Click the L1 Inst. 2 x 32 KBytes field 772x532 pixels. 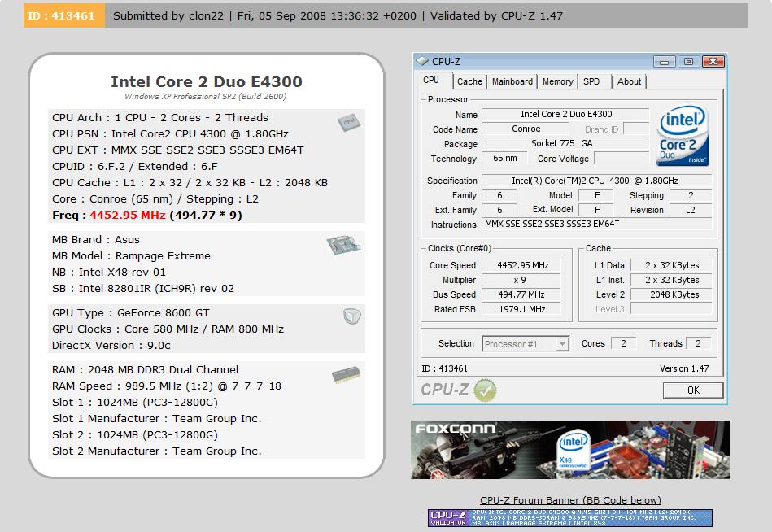point(672,280)
